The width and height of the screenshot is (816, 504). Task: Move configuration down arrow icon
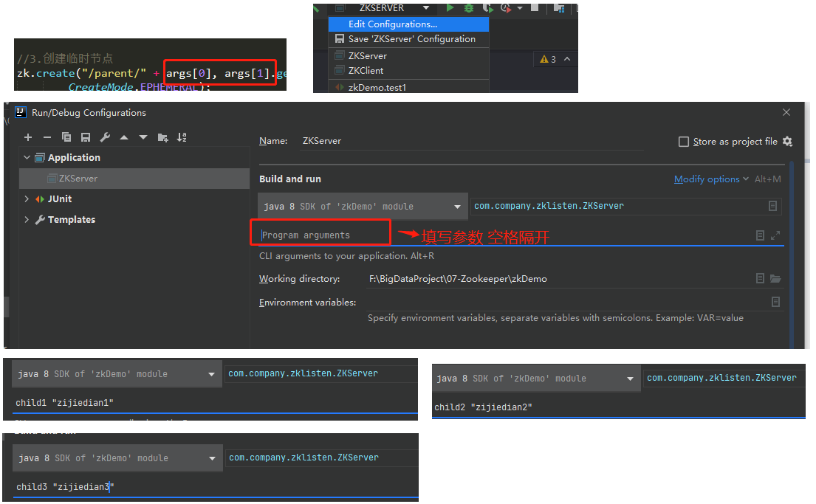[143, 137]
